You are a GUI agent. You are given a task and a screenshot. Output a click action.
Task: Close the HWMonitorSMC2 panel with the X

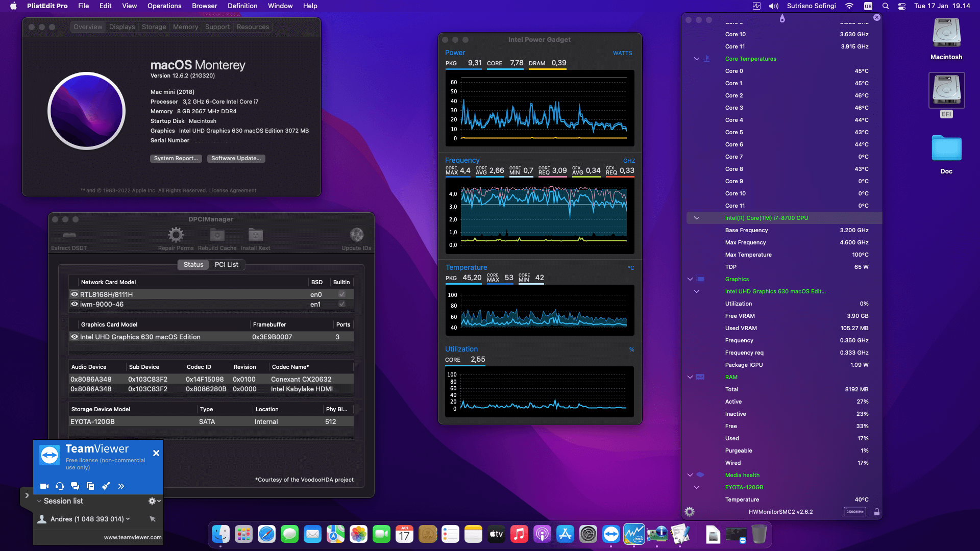coord(877,17)
